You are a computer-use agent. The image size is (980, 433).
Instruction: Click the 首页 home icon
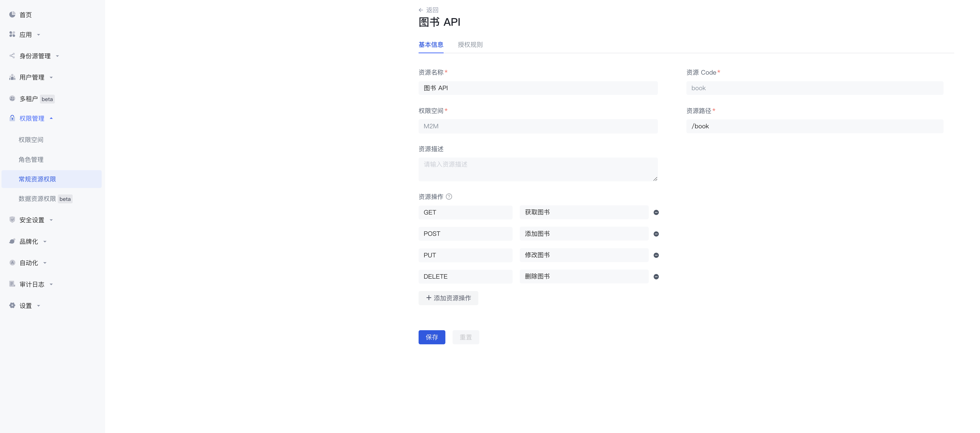pos(12,14)
